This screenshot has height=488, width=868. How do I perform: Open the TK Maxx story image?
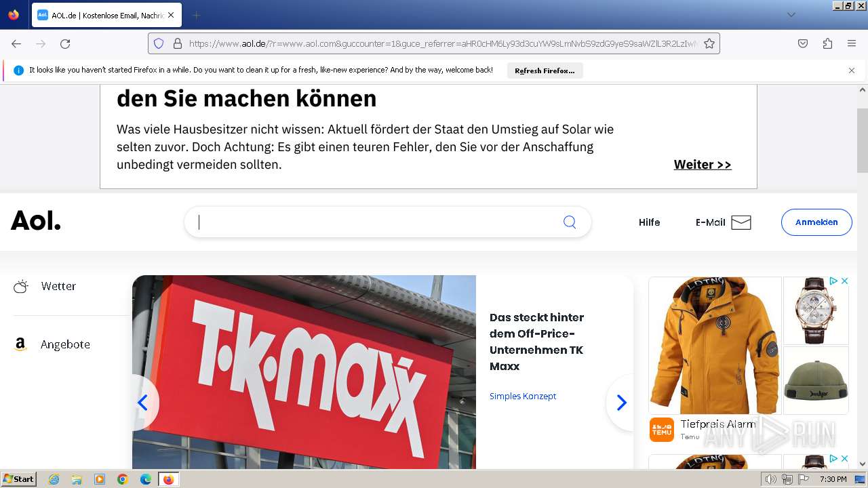[304, 372]
